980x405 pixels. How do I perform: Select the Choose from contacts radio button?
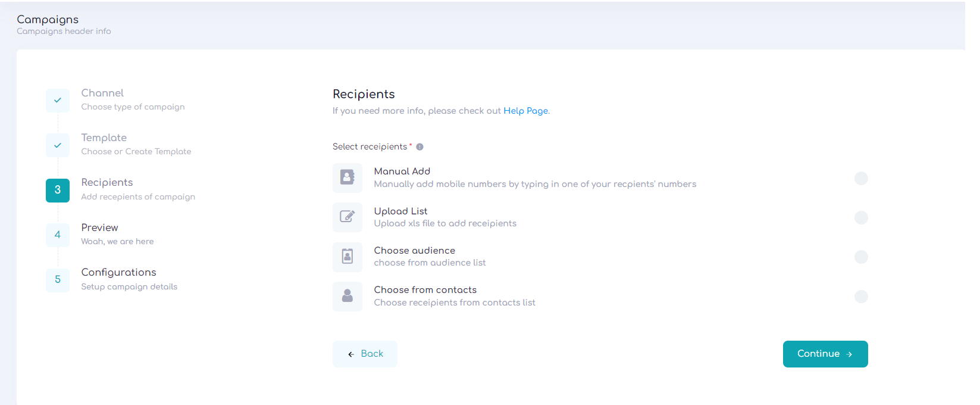point(860,296)
